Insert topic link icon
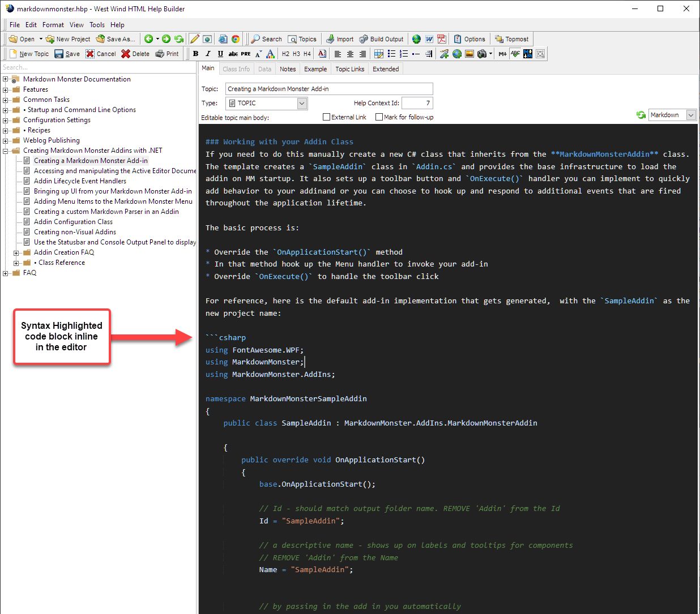The width and height of the screenshot is (700, 614). pos(445,54)
